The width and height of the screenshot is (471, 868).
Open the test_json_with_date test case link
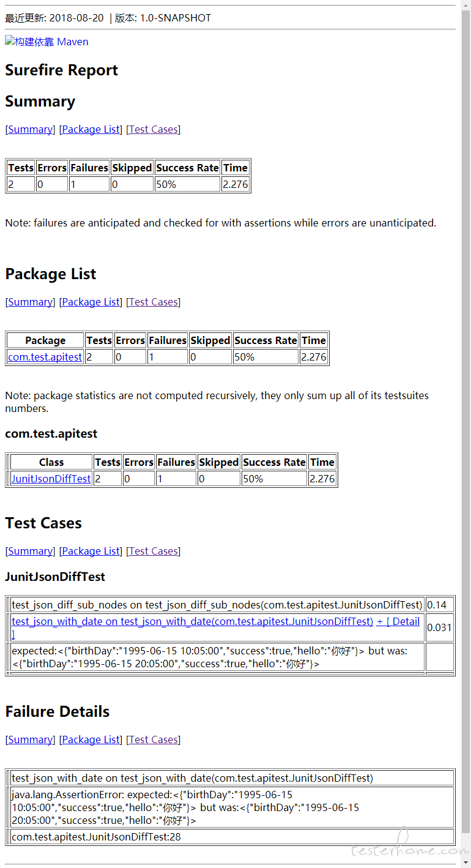pyautogui.click(x=192, y=621)
